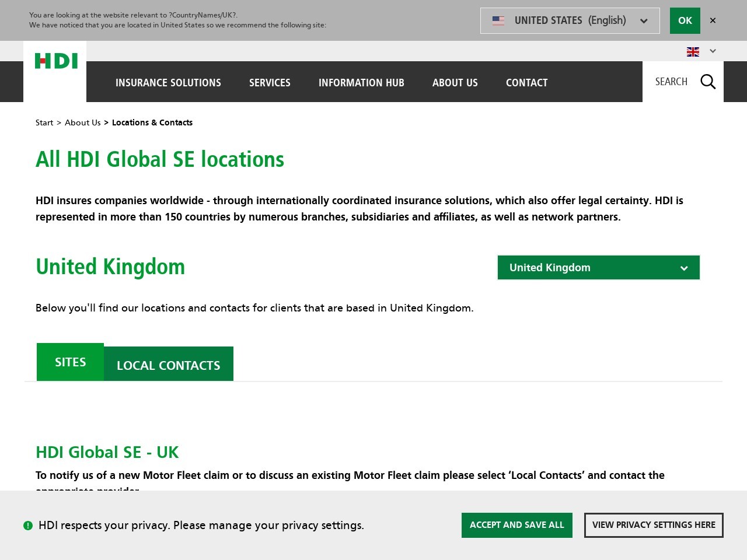Click ACCEPT AND SAVE ALL privacy button
Viewport: 747px width, 560px height.
[516, 525]
